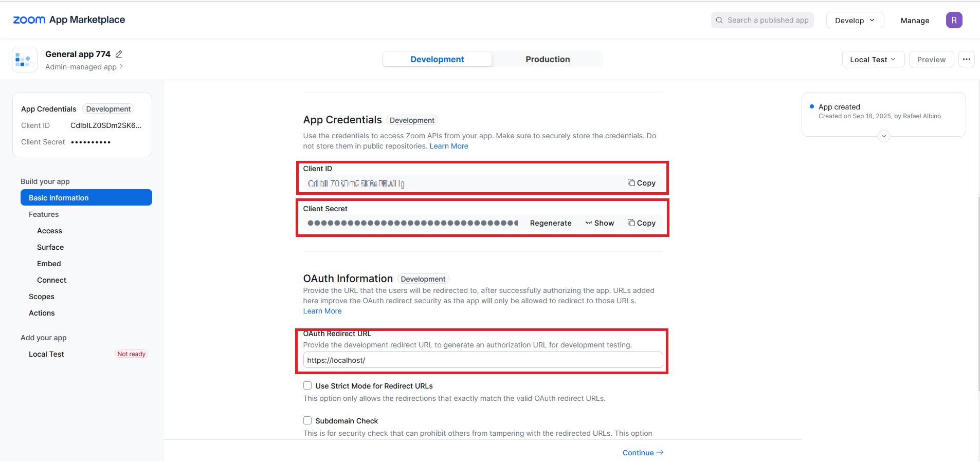This screenshot has width=980, height=462.
Task: Click the user profile avatar
Action: pyautogui.click(x=954, y=20)
